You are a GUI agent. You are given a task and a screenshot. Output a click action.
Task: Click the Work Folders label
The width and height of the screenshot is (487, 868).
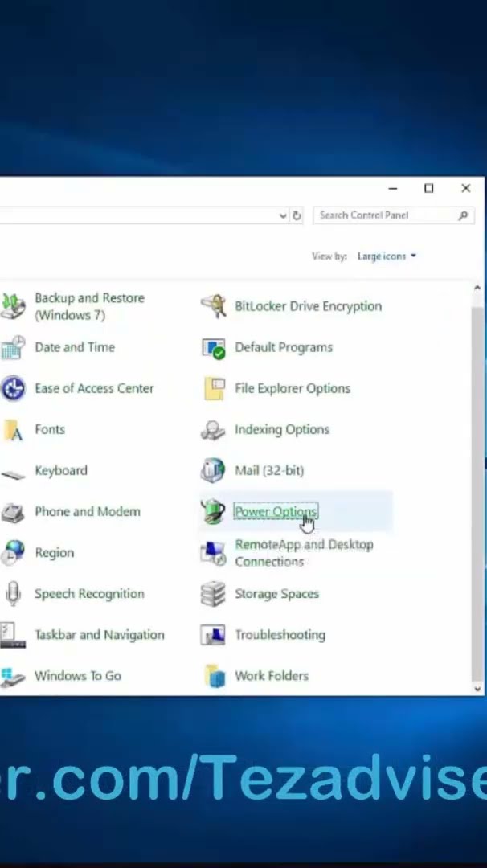272,675
